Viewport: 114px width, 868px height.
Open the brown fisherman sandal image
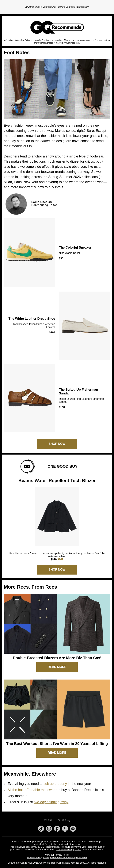[30, 398]
